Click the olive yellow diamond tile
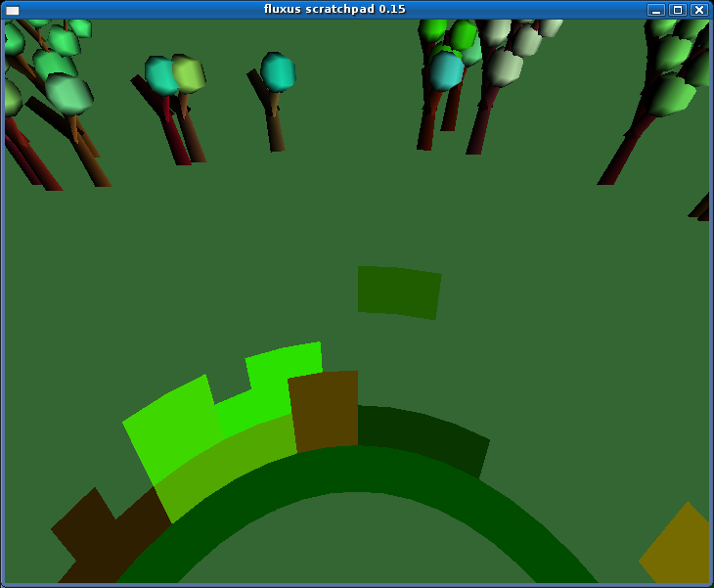This screenshot has width=714, height=588. click(678, 543)
